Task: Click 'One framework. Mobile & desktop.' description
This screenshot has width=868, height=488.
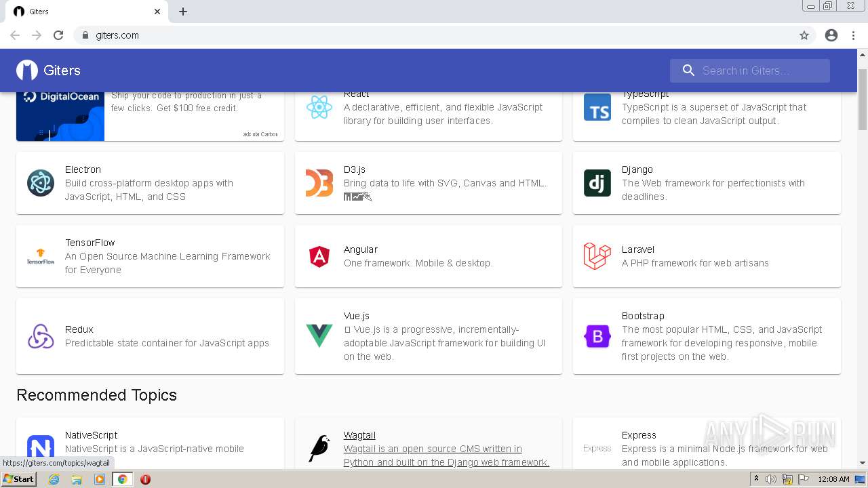Action: tap(418, 263)
